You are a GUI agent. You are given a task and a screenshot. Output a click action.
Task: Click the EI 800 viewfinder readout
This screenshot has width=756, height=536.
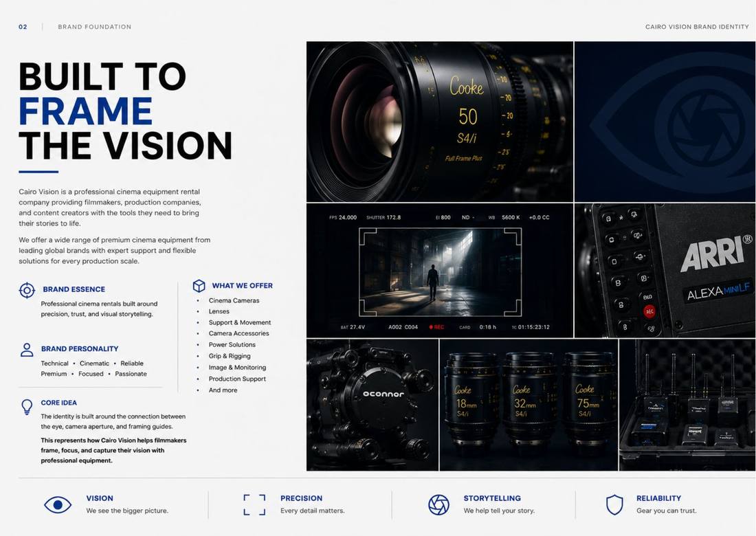coord(443,217)
